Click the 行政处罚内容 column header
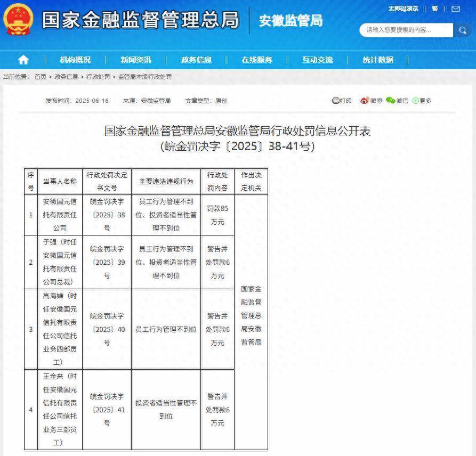 pyautogui.click(x=217, y=182)
